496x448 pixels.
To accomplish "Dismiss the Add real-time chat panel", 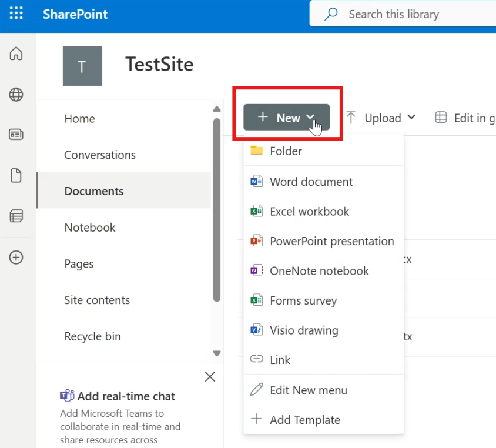I will click(210, 376).
